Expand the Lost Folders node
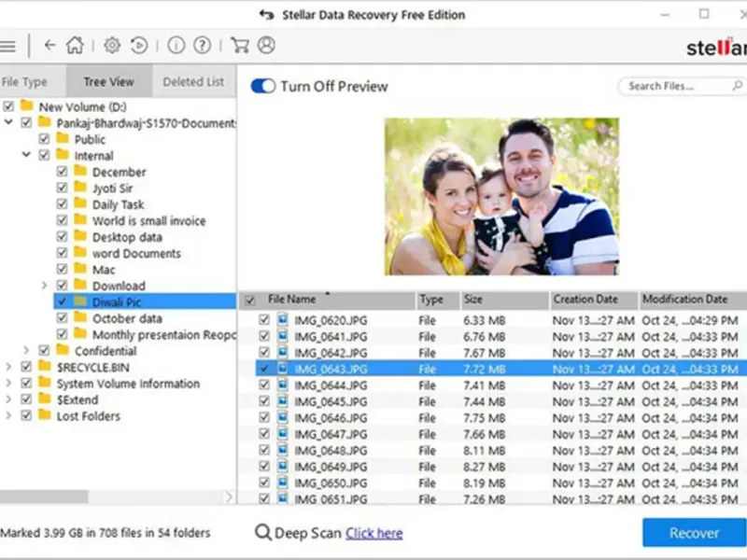The width and height of the screenshot is (747, 560). (x=8, y=415)
